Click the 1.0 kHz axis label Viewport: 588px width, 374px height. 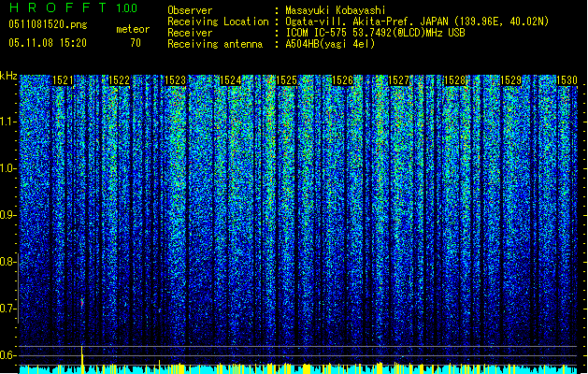[7, 168]
